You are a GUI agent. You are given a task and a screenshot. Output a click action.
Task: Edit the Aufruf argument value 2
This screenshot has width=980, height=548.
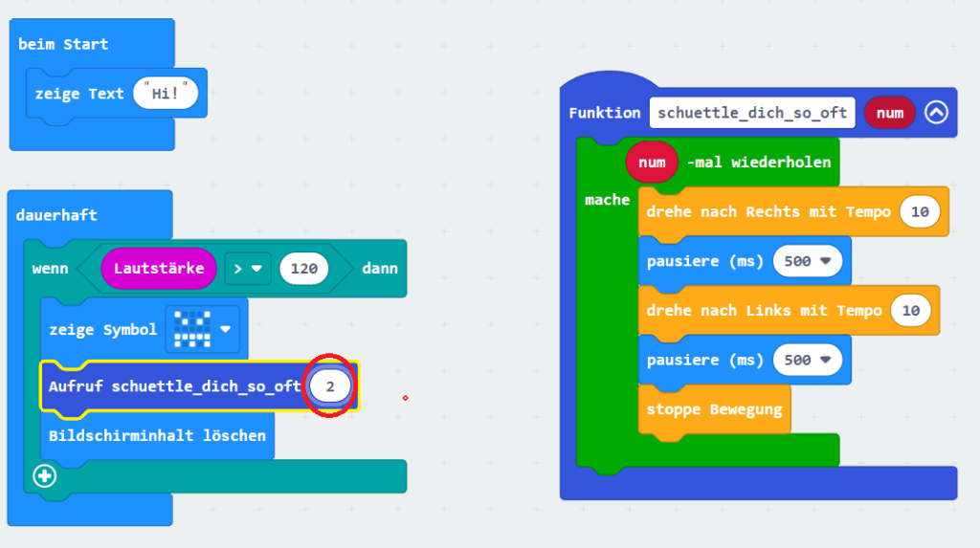(330, 386)
